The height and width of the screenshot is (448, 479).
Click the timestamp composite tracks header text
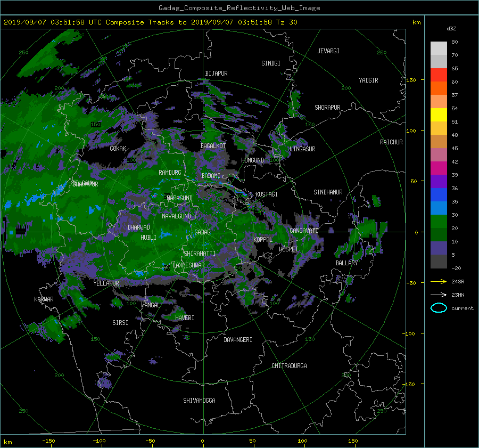coord(150,22)
